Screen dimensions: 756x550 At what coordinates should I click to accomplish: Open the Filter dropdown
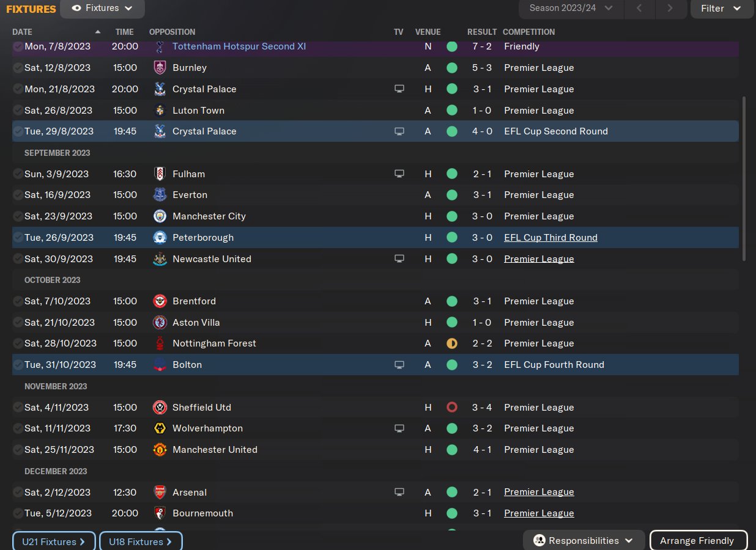pos(721,9)
